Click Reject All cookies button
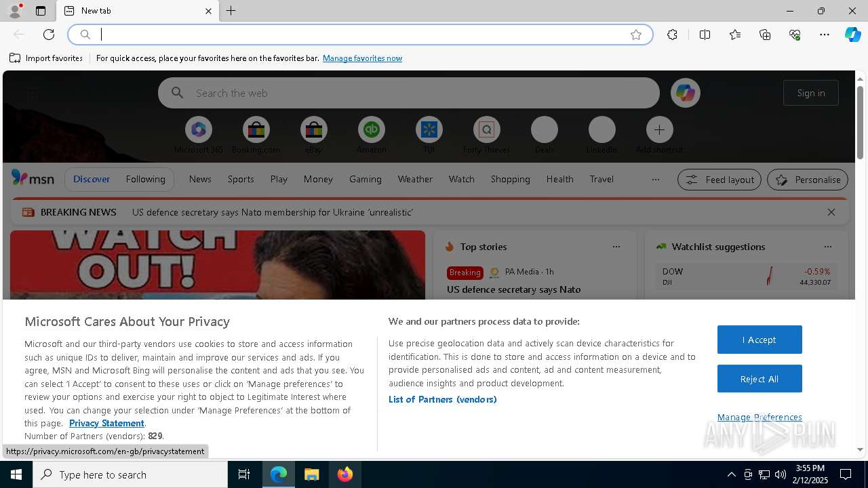 (x=759, y=379)
